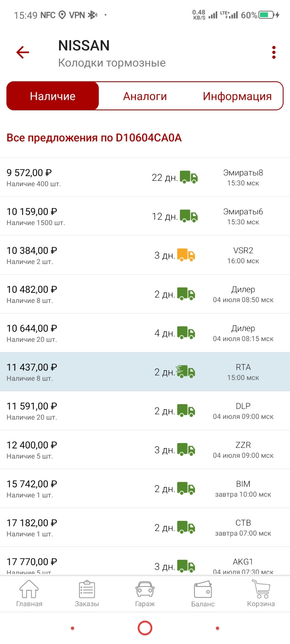Open the three-dot overflow menu
The height and width of the screenshot is (644, 290).
274,52
